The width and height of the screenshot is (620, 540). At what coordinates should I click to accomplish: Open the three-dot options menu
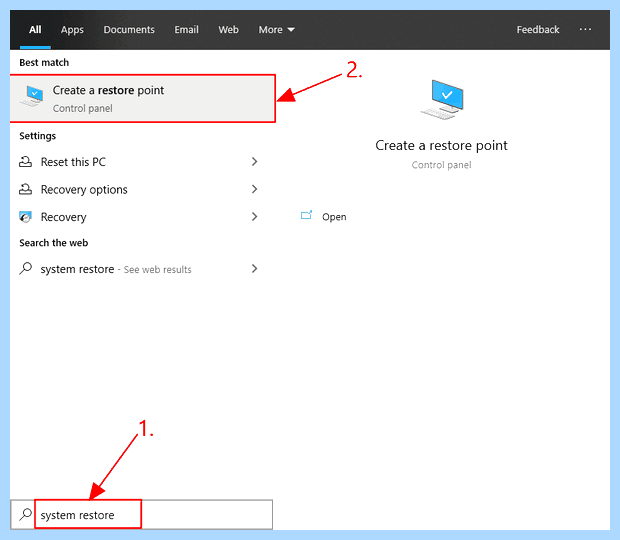click(x=585, y=29)
